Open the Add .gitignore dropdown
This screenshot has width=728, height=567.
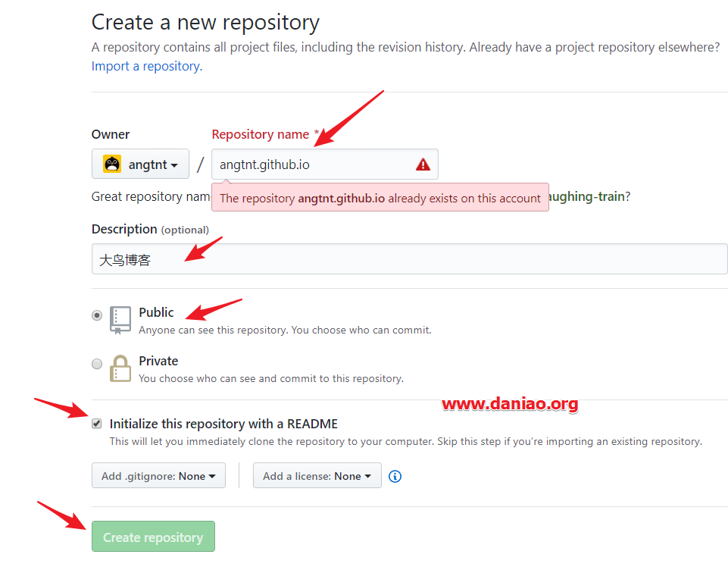click(158, 475)
